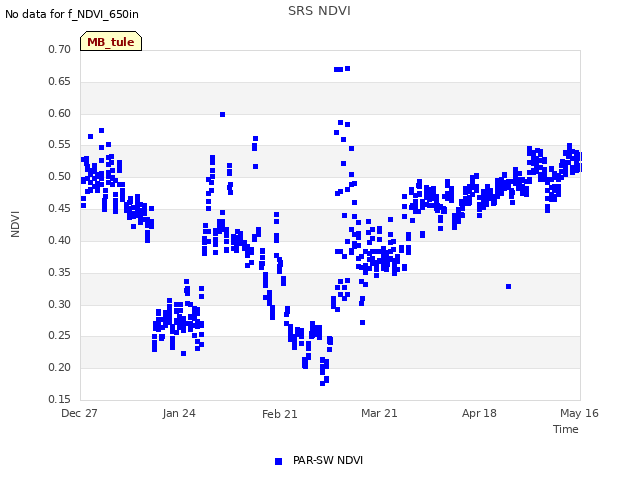Click the Time x-axis label

[565, 429]
